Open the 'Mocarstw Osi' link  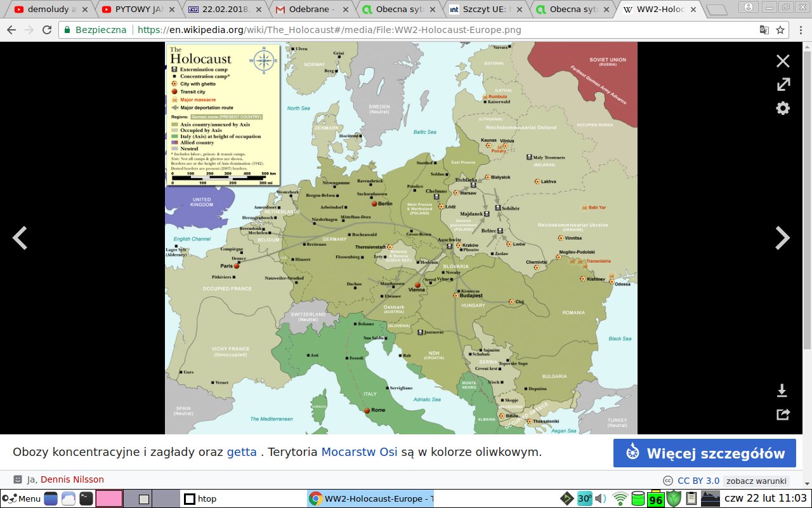pyautogui.click(x=359, y=452)
